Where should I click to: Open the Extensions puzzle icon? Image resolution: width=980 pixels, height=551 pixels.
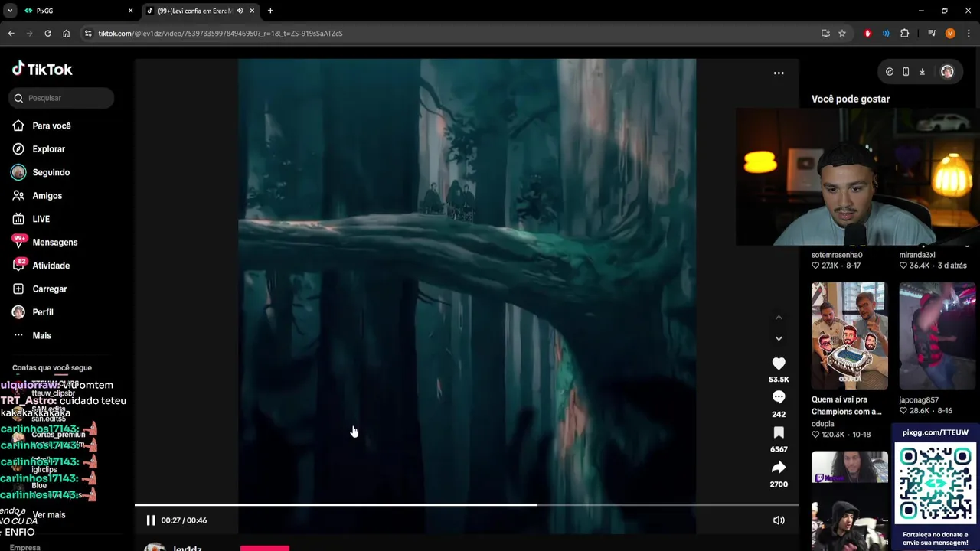(905, 34)
